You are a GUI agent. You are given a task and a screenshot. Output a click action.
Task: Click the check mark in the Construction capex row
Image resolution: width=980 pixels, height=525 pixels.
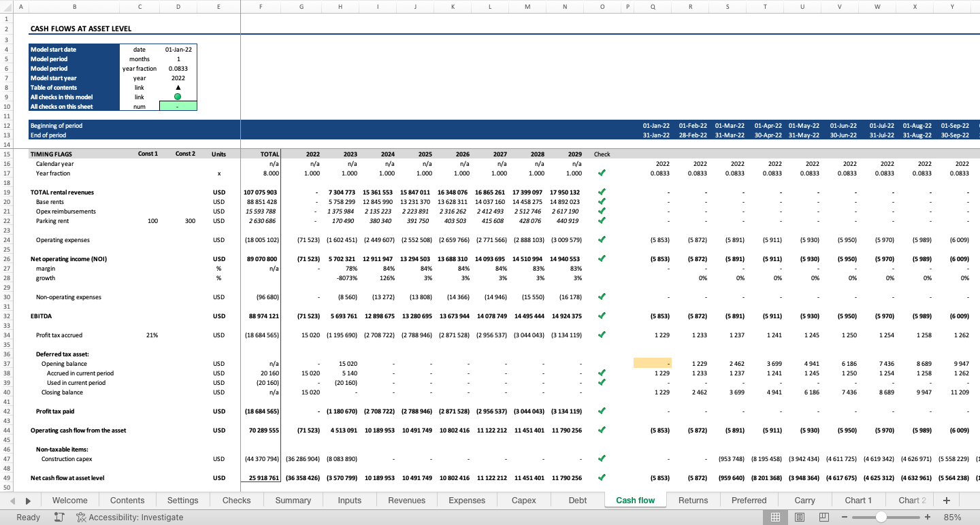pos(602,459)
